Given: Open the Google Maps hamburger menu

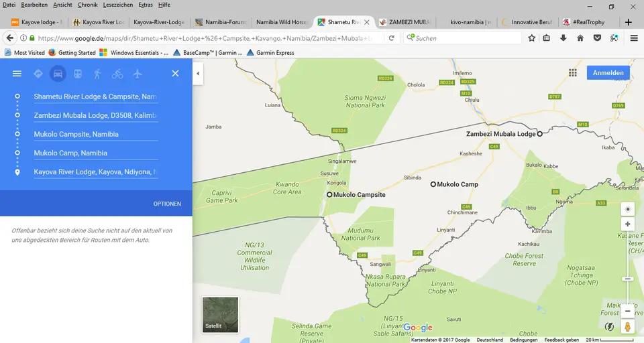Looking at the screenshot, I should coord(17,74).
